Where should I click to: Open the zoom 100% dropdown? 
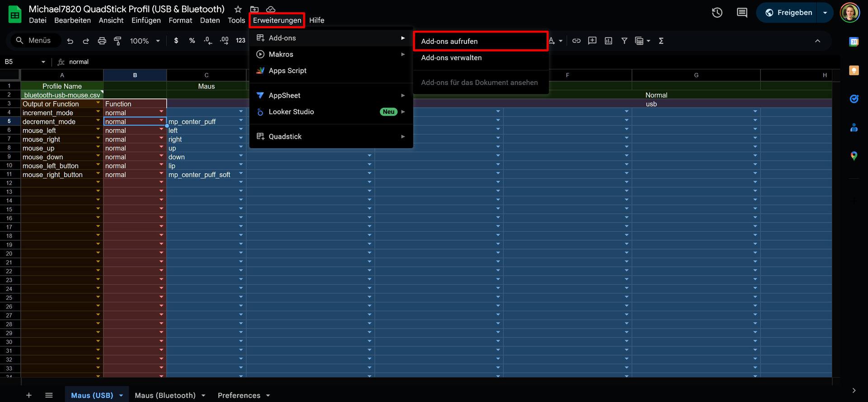pyautogui.click(x=145, y=41)
